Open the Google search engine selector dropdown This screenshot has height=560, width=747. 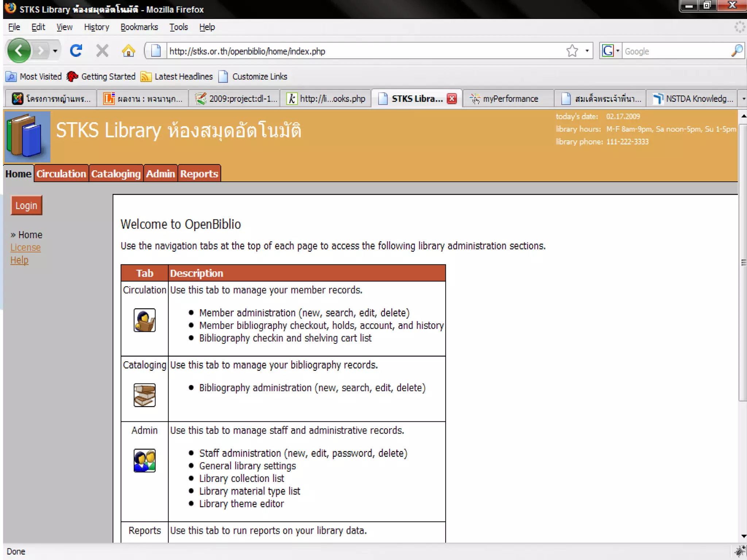618,51
